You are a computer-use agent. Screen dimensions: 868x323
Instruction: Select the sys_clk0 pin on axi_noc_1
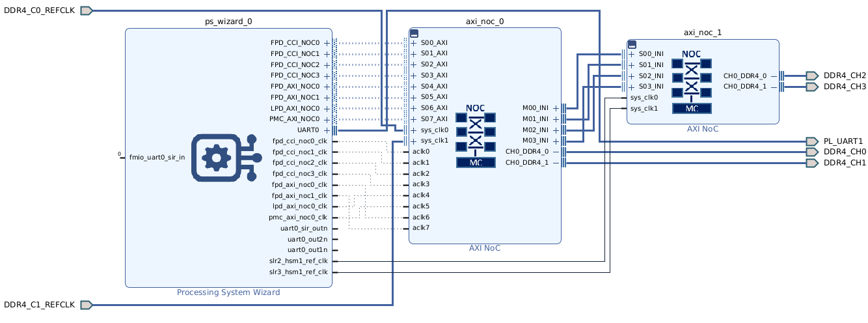pyautogui.click(x=644, y=97)
